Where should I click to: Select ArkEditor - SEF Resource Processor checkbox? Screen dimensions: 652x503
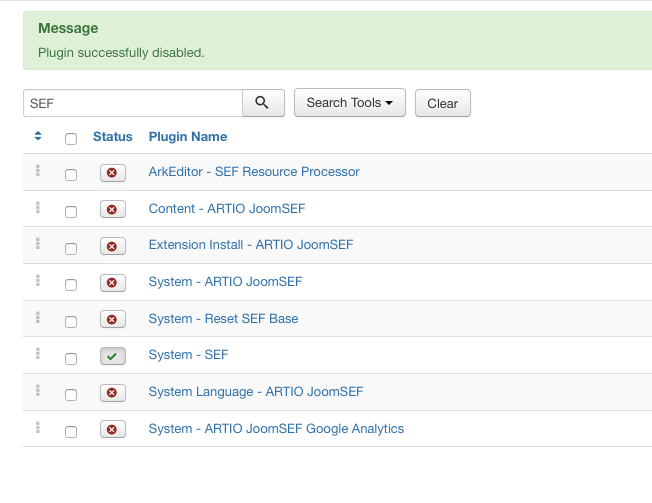tap(71, 175)
